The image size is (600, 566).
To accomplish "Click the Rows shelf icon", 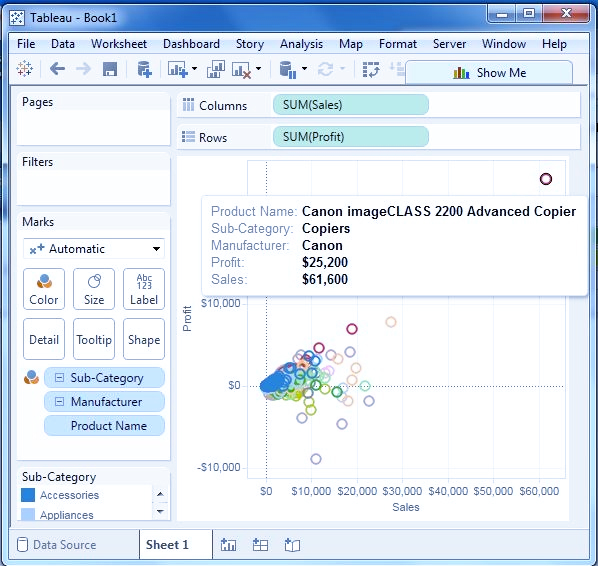I will point(188,137).
